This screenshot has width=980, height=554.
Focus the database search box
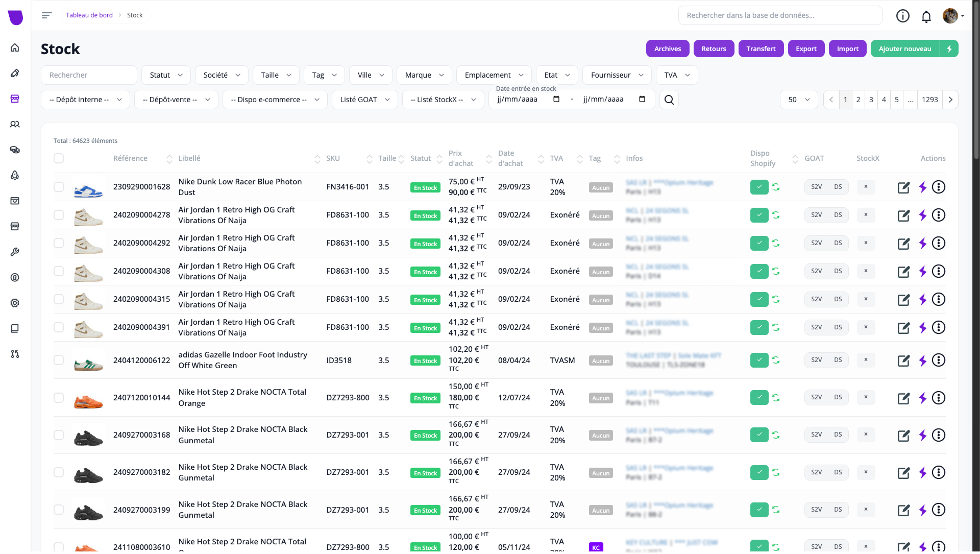(780, 15)
